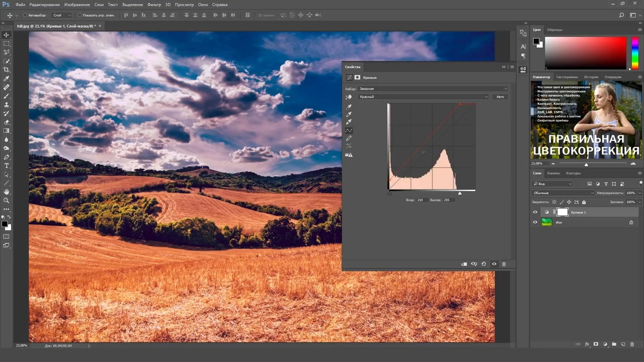This screenshot has width=644, height=362.
Task: Open the layer style fx menu
Action: pyautogui.click(x=587, y=344)
